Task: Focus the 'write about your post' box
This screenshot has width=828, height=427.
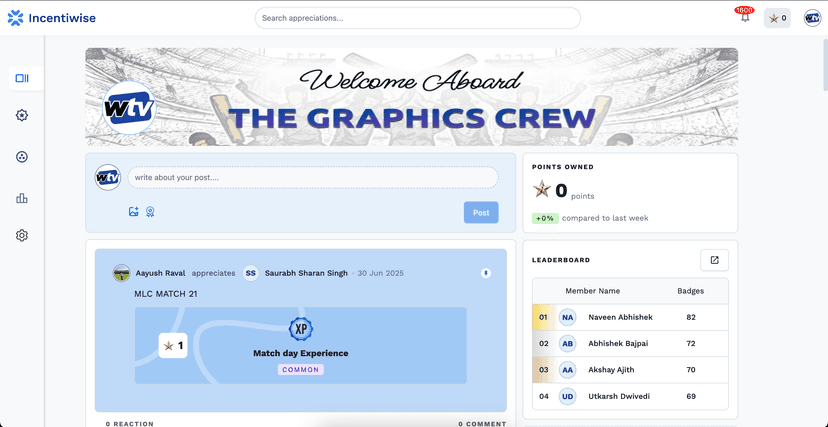Action: click(x=312, y=178)
